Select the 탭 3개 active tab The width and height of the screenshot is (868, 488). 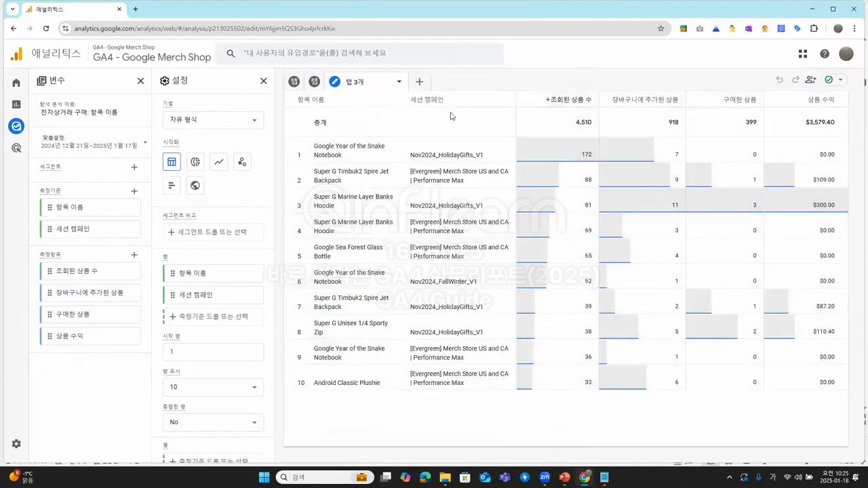click(x=366, y=81)
